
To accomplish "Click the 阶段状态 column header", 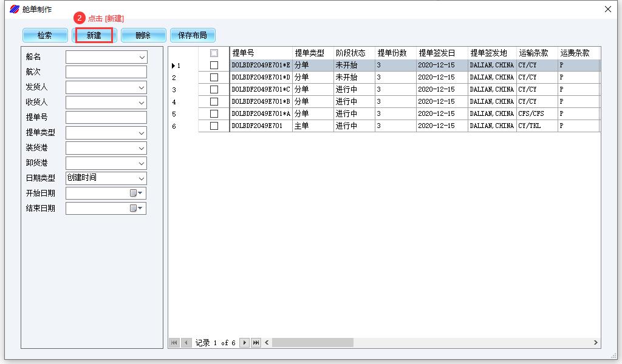I will (x=354, y=53).
